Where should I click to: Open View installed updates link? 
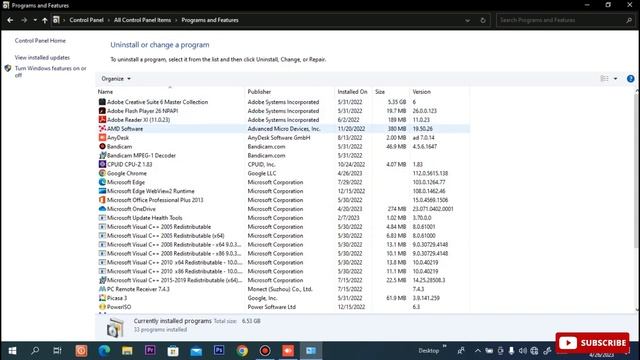click(42, 58)
